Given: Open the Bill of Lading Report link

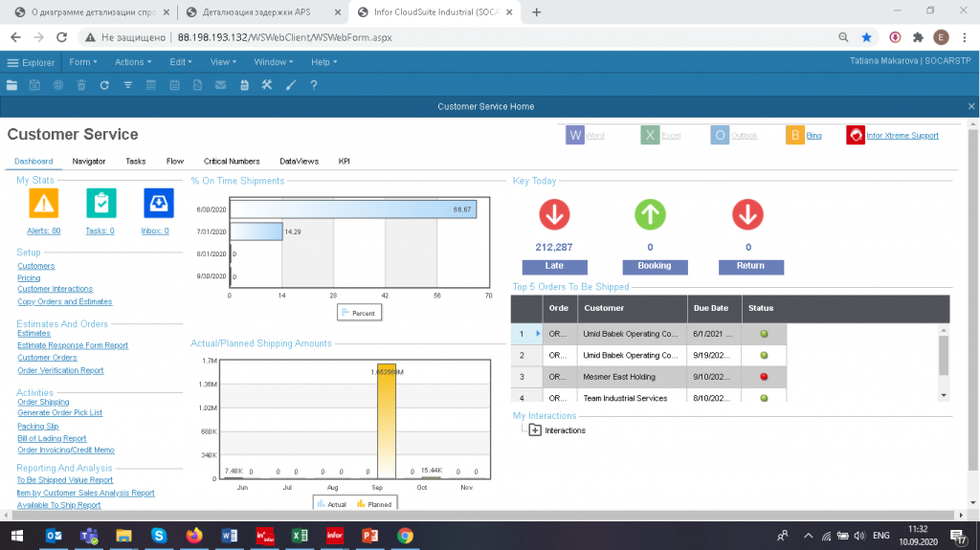Looking at the screenshot, I should pos(52,439).
